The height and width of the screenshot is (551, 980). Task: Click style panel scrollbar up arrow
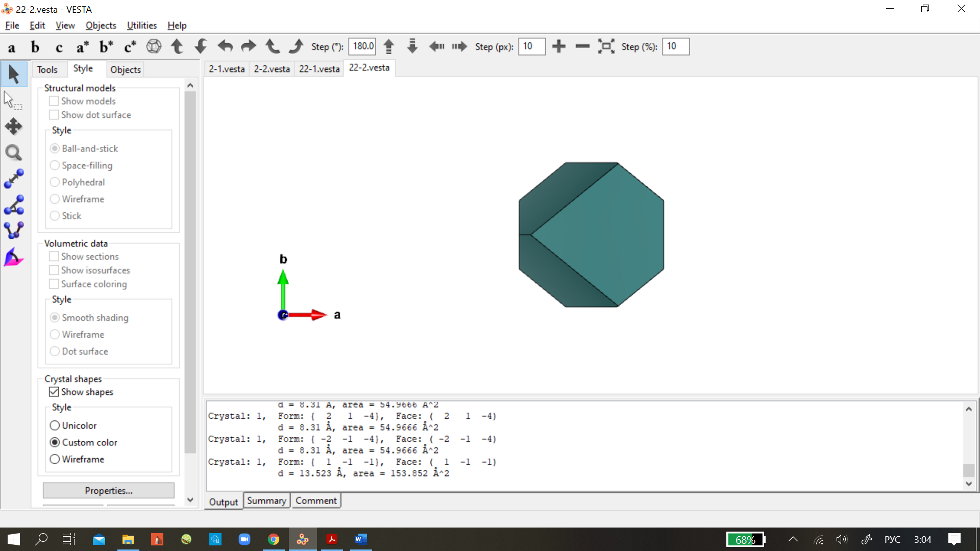point(190,85)
